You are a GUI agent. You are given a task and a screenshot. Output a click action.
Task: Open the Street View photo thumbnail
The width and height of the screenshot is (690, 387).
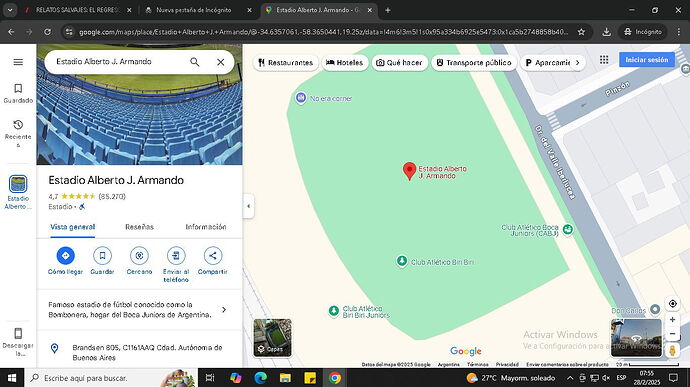[x=636, y=338]
